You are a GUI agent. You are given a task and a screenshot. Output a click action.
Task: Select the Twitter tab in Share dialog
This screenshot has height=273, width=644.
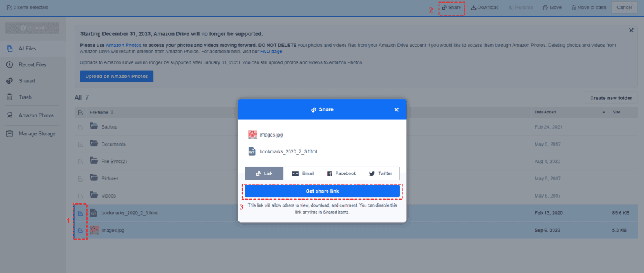coord(381,174)
